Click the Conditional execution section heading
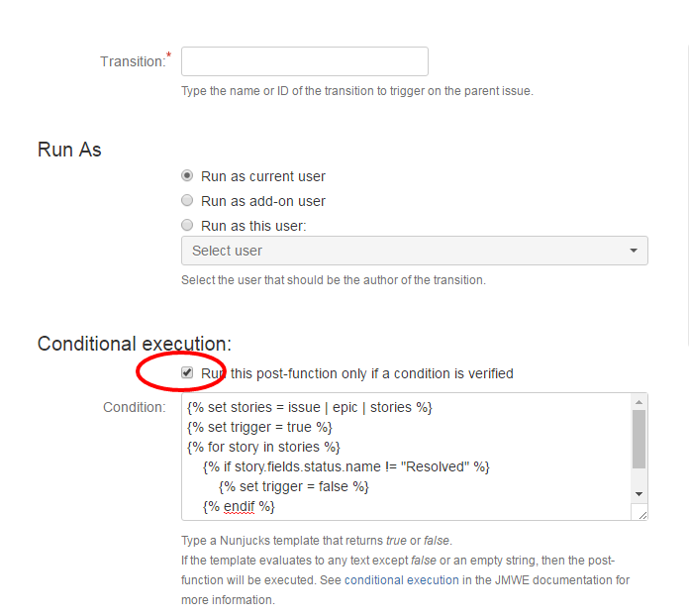689x616 pixels. pyautogui.click(x=134, y=344)
